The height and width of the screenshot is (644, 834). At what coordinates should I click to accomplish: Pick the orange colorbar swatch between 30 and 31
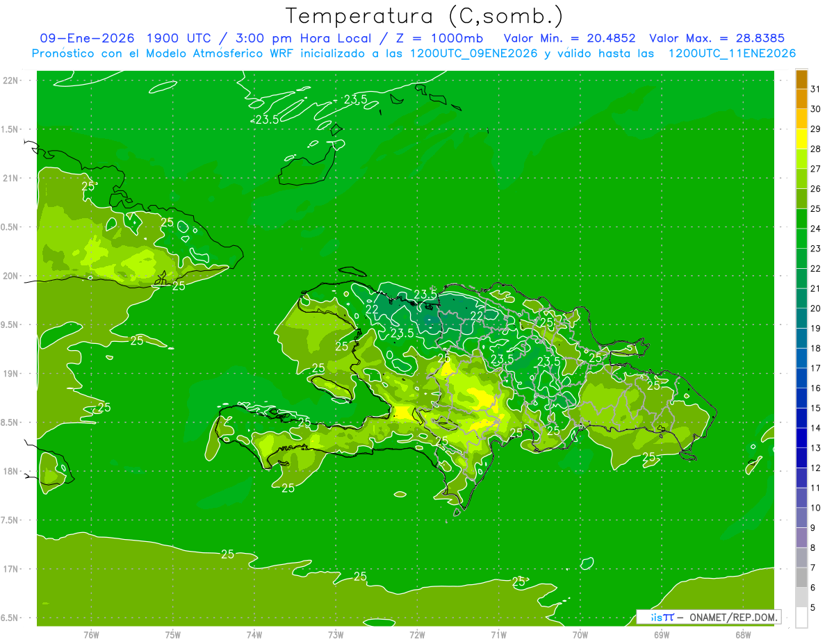(x=801, y=99)
